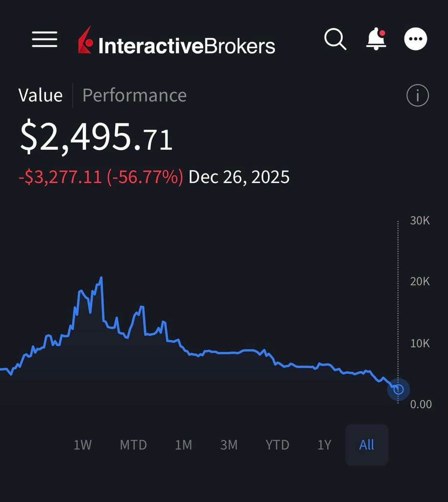This screenshot has height=502, width=448.
Task: Select the MTD time range
Action: (x=133, y=445)
